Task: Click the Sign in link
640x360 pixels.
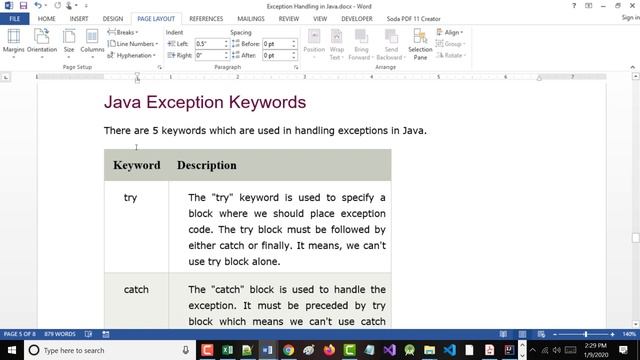Action: pos(630,18)
